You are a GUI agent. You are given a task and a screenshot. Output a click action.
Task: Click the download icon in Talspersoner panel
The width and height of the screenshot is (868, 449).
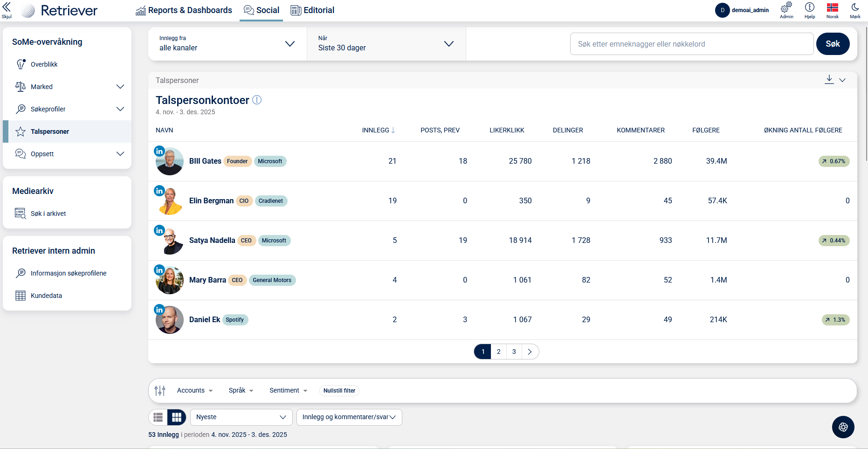click(x=829, y=79)
